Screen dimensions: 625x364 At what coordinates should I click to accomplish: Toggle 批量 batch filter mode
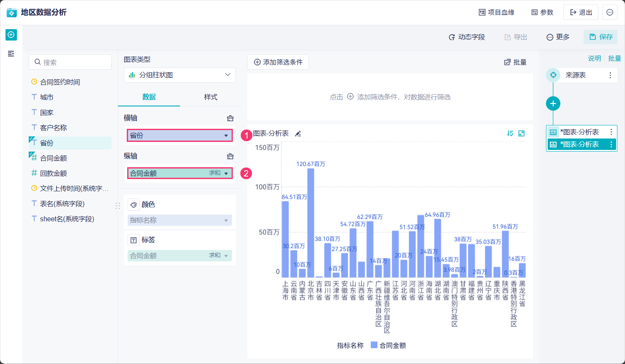pos(515,62)
